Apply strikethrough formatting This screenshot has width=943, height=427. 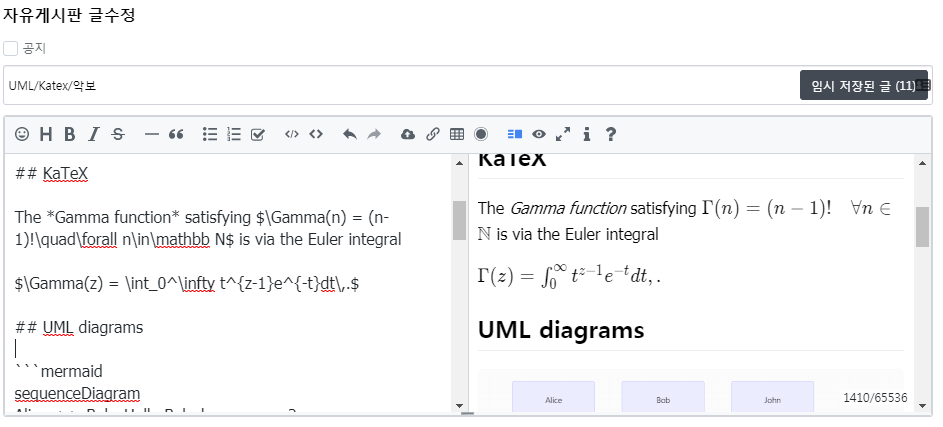pos(118,134)
